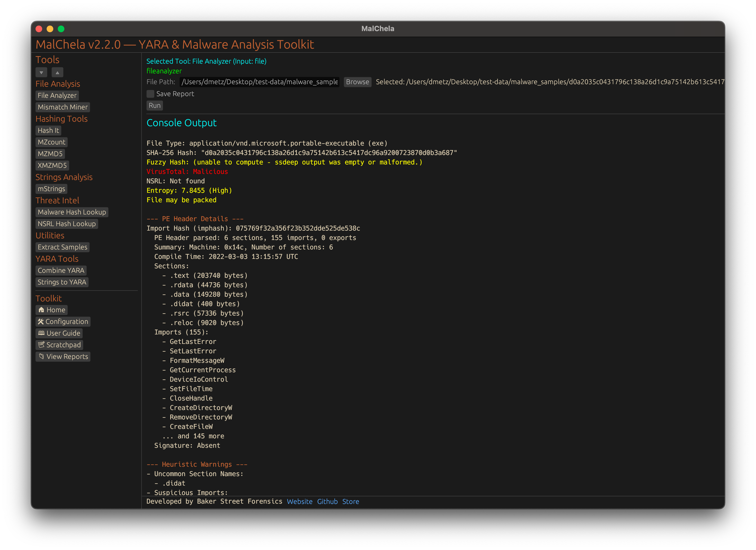Screen dimensions: 756x550
Task: Click the 'Signature: Absent' line
Action: (187, 446)
